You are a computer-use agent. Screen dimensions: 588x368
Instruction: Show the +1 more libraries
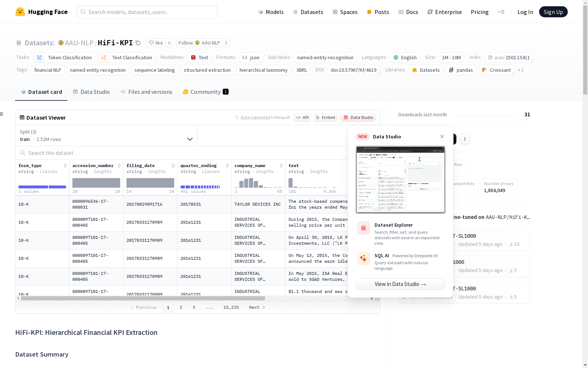click(521, 70)
